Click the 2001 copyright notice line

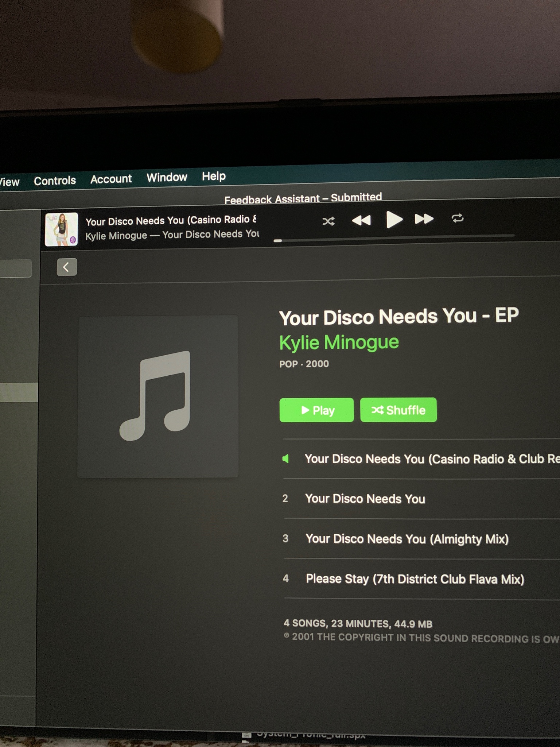(x=421, y=638)
